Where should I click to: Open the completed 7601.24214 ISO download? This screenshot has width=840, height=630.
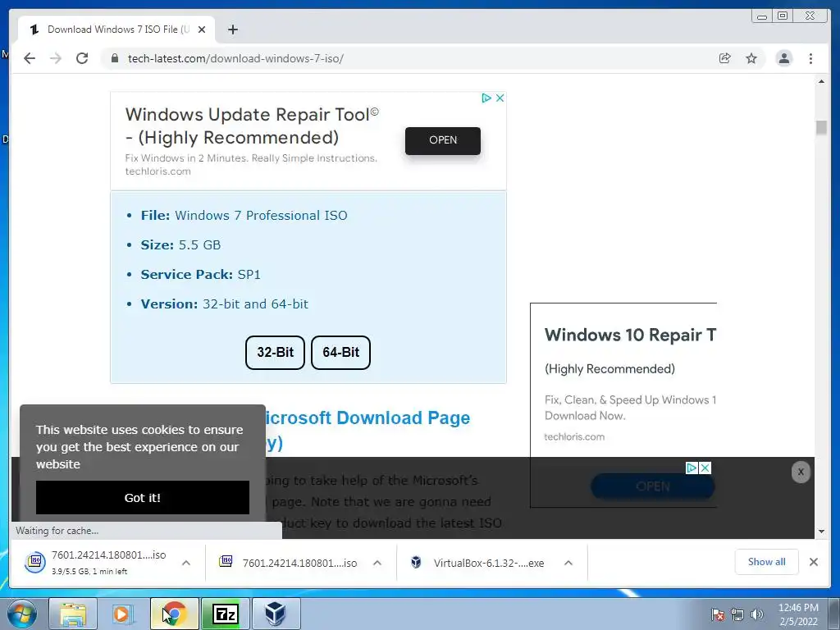[288, 563]
